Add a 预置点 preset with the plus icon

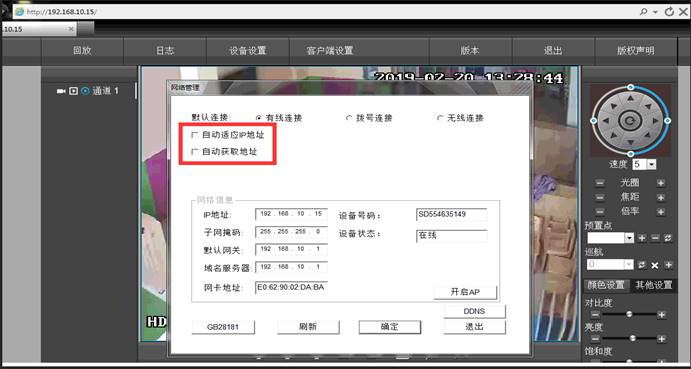coord(642,238)
